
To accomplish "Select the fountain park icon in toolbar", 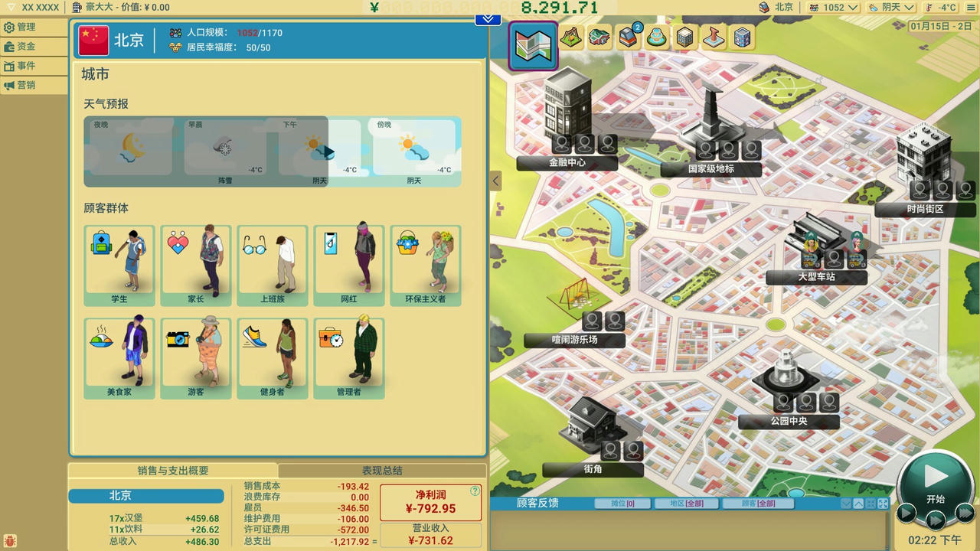I will click(x=656, y=37).
